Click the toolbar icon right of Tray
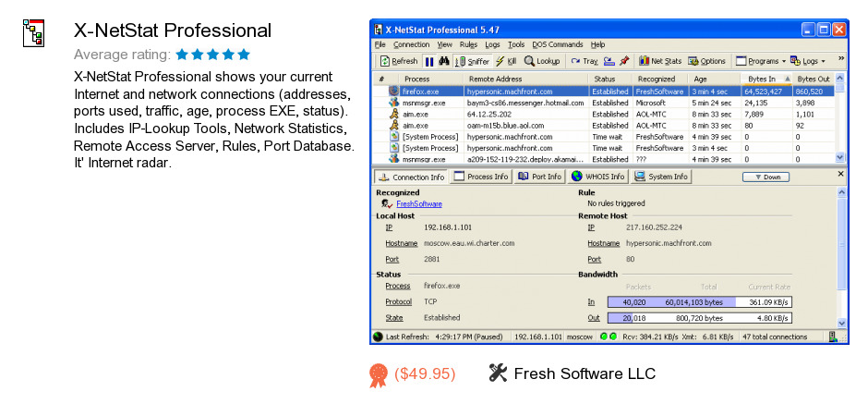Image resolution: width=868 pixels, height=416 pixels. [609, 61]
